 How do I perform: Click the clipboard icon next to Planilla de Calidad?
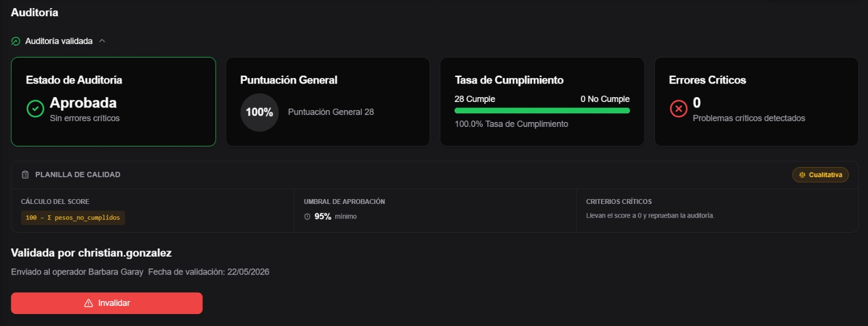tap(25, 175)
